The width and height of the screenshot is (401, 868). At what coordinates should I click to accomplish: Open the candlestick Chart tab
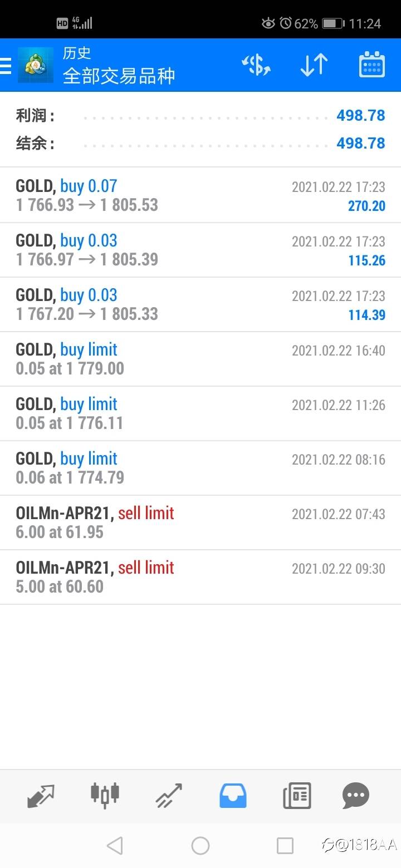coord(105,795)
